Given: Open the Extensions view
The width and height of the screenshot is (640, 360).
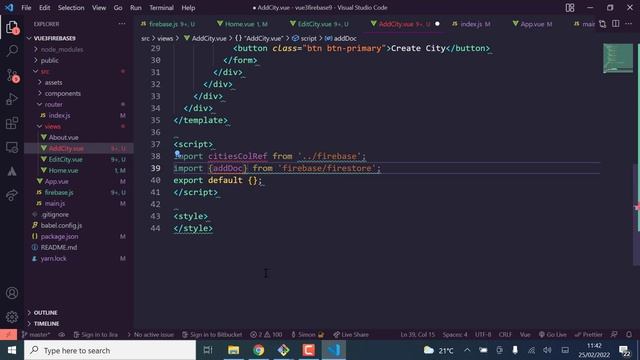Looking at the screenshot, I should pyautogui.click(x=12, y=123).
